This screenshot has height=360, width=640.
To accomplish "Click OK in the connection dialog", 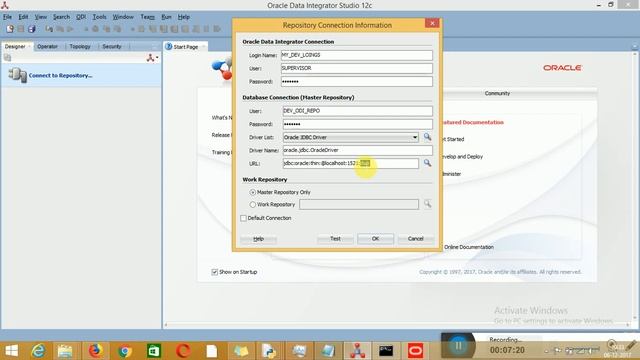I will point(376,238).
